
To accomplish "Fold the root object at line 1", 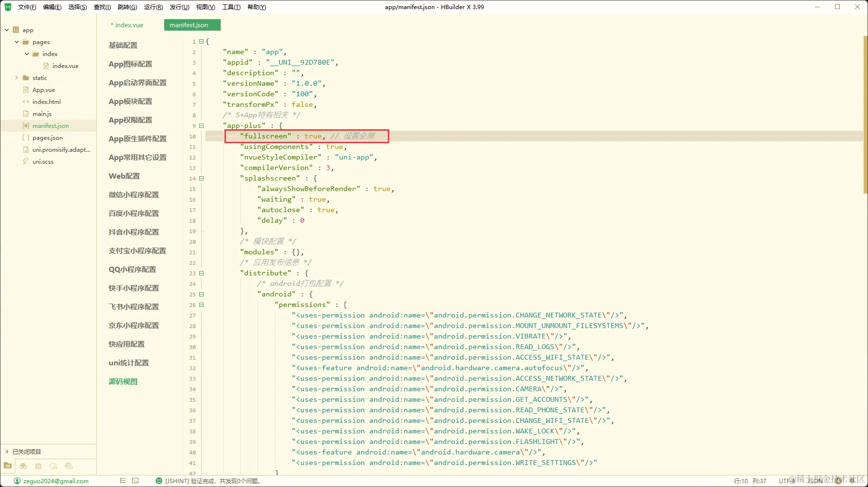I will tap(202, 42).
